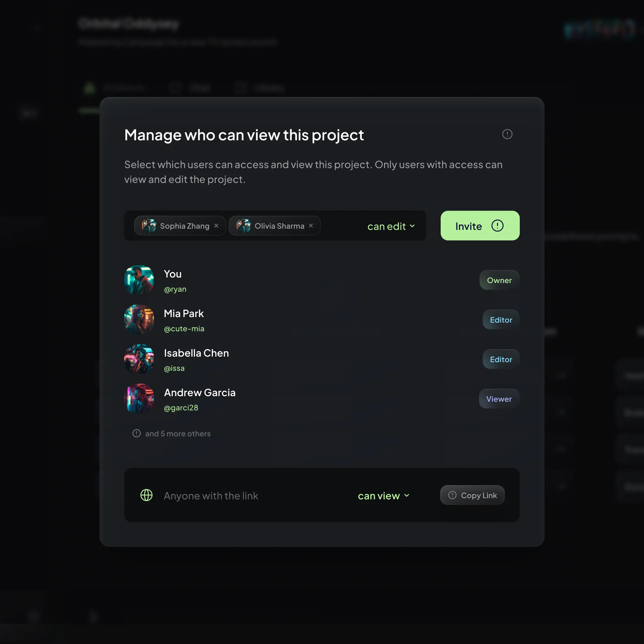Change Mia Park's Editor role

click(x=501, y=320)
